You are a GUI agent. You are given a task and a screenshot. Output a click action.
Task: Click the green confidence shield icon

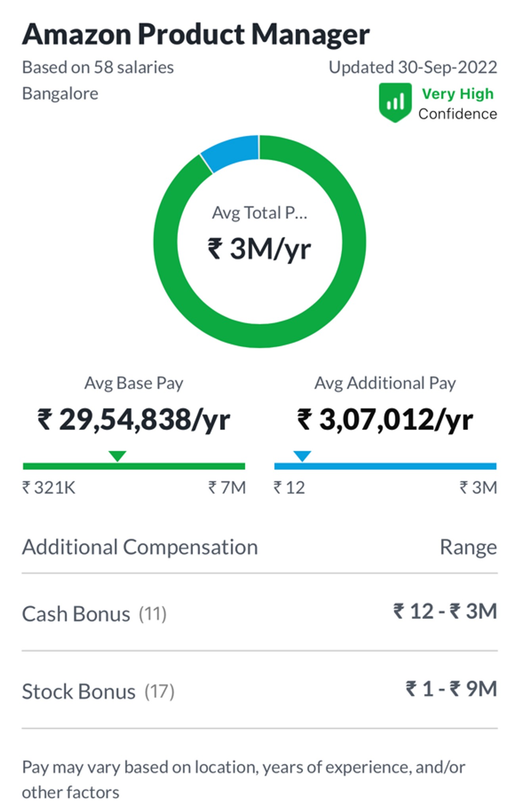pyautogui.click(x=395, y=103)
